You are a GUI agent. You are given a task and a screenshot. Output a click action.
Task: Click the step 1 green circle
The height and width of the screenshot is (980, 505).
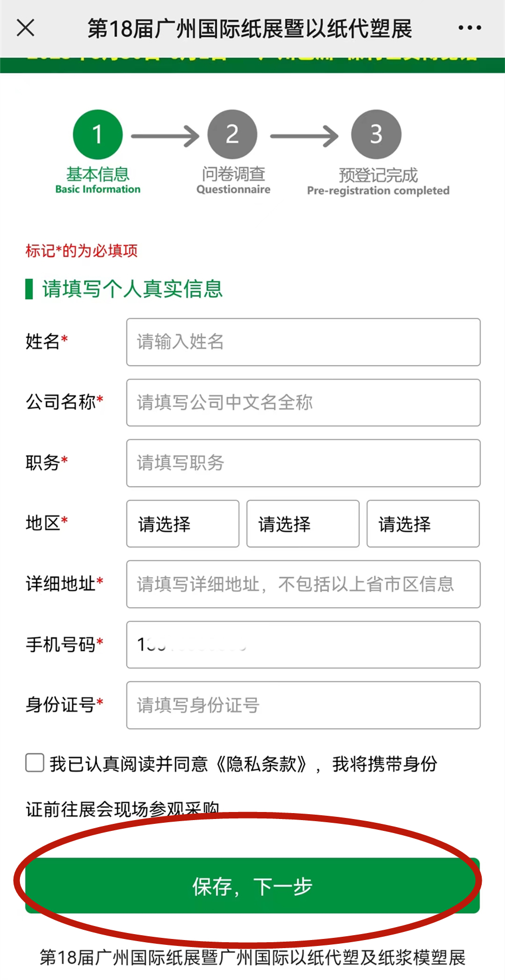click(98, 135)
